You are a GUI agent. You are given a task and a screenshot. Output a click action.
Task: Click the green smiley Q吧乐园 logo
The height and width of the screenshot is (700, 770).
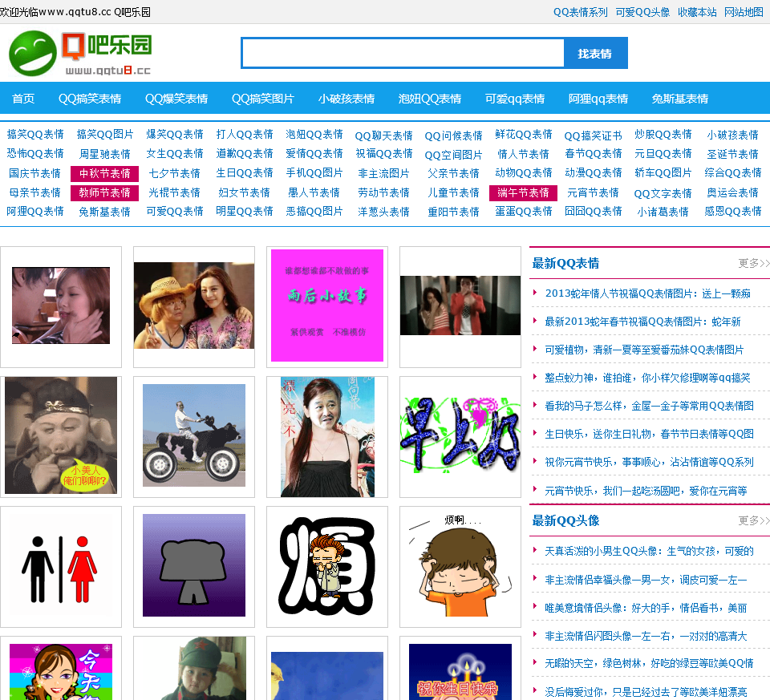pyautogui.click(x=80, y=53)
